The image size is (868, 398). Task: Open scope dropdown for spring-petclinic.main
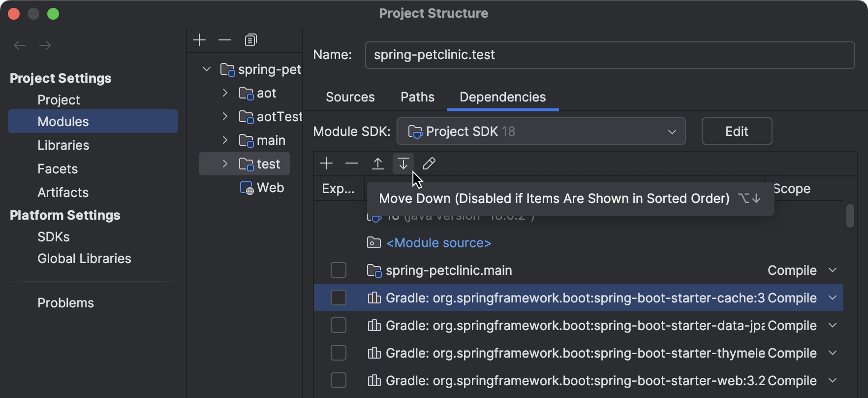pyautogui.click(x=833, y=270)
